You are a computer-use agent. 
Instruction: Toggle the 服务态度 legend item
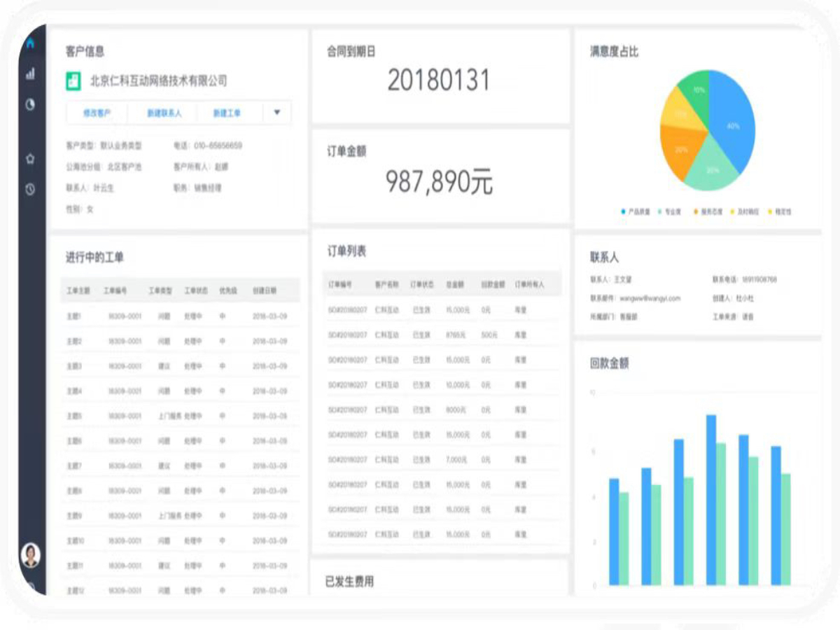tap(708, 211)
